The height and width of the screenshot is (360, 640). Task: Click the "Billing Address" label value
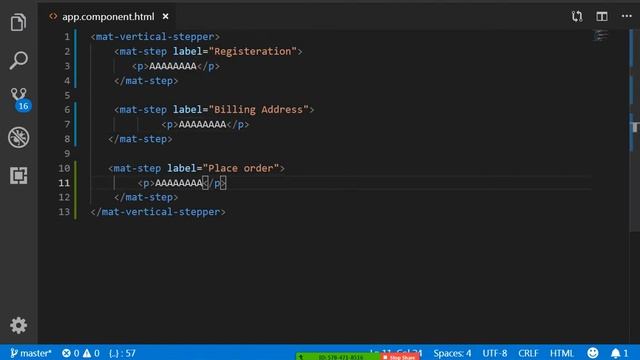point(259,110)
